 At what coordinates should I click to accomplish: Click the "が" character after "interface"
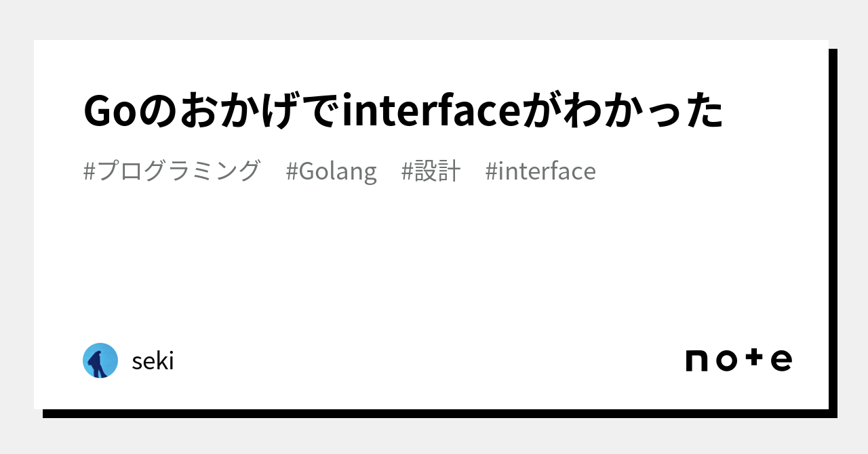(x=540, y=111)
